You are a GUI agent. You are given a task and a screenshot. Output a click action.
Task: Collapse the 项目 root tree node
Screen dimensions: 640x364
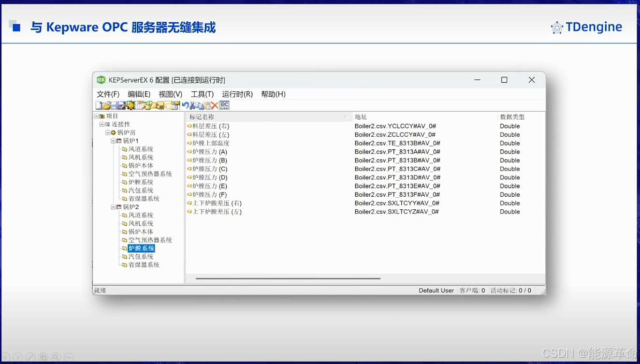[x=96, y=116]
